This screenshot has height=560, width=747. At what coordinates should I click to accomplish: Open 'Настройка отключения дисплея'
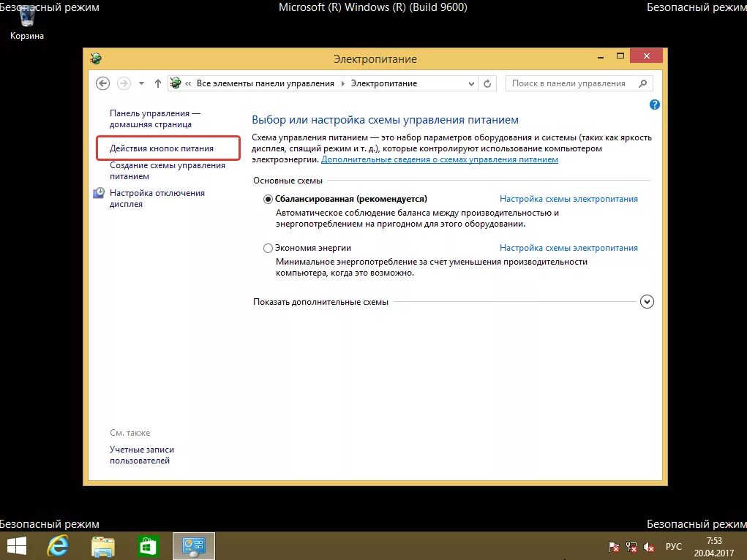click(157, 198)
